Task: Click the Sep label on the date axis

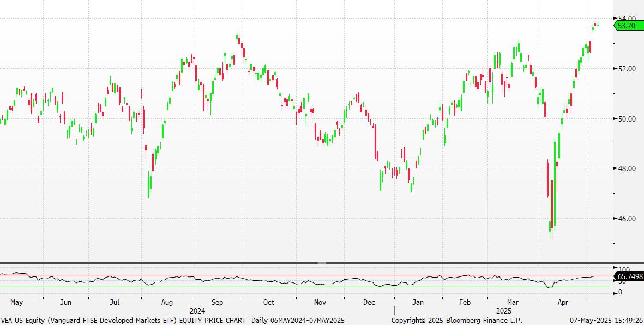Action: [x=217, y=303]
